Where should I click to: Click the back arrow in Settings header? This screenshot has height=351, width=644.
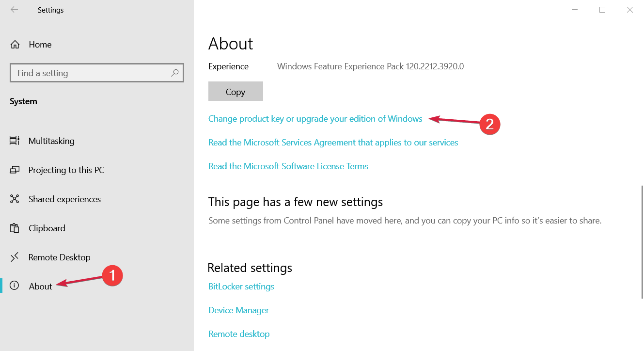point(15,10)
